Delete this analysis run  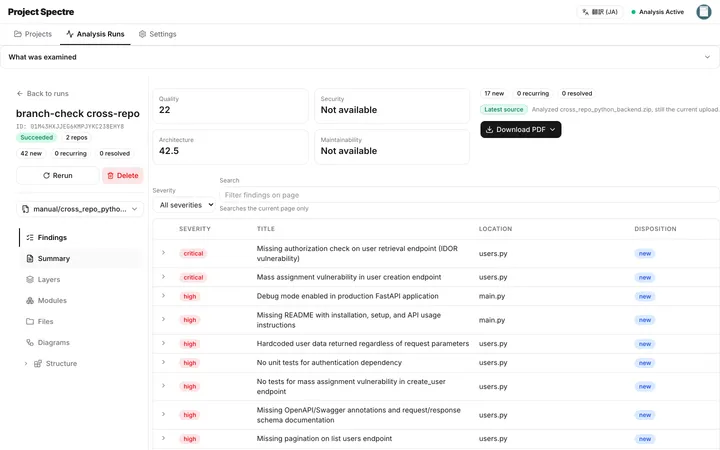click(123, 175)
